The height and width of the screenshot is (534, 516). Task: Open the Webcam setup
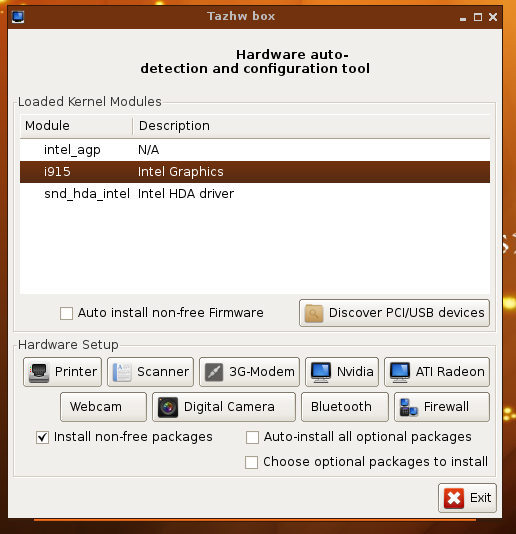pyautogui.click(x=103, y=407)
